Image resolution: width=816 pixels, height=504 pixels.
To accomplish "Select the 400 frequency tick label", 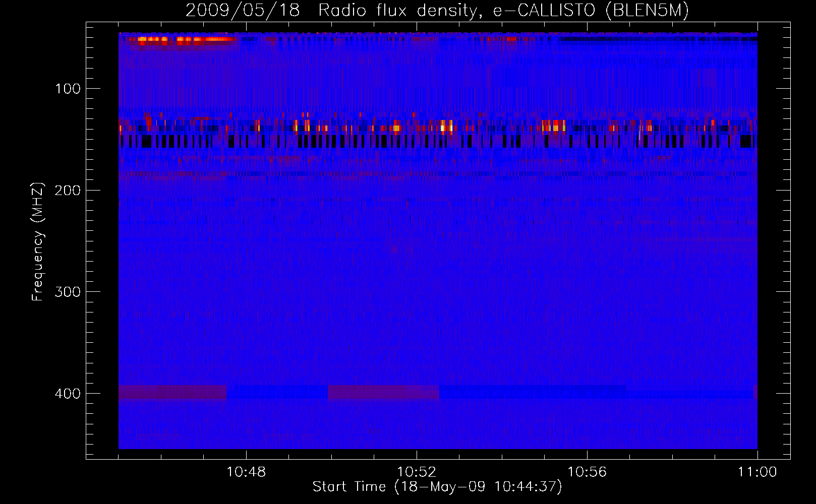I will click(x=68, y=394).
